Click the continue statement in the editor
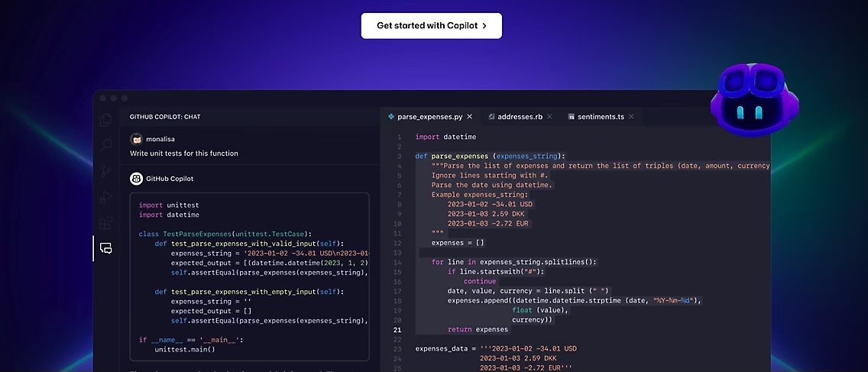This screenshot has height=372, width=868. click(480, 281)
